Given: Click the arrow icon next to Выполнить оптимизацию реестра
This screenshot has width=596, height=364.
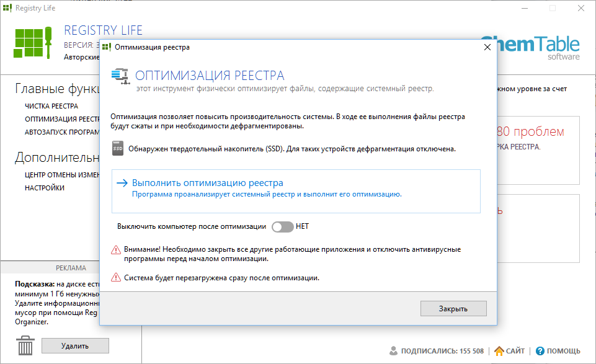Looking at the screenshot, I should [122, 183].
